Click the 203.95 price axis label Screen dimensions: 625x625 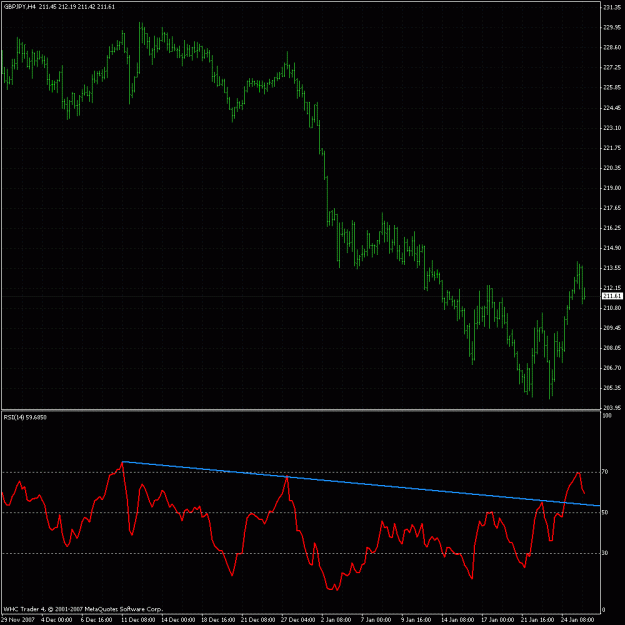click(x=612, y=408)
